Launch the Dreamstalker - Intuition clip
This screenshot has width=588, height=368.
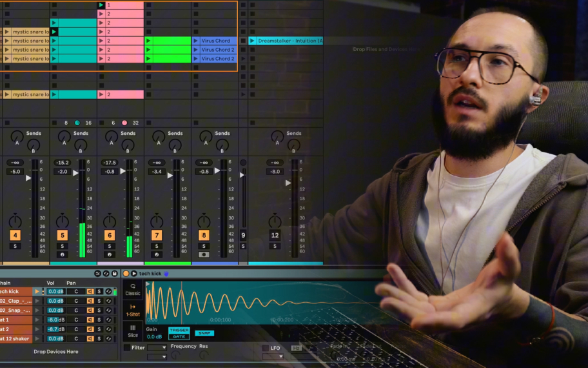click(252, 41)
